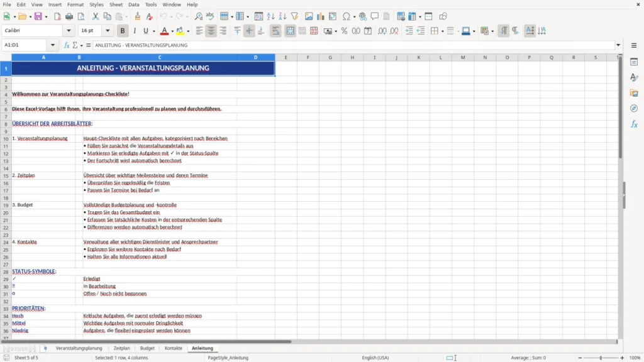Apply yellow background color swatch
644x362 pixels.
point(180,31)
